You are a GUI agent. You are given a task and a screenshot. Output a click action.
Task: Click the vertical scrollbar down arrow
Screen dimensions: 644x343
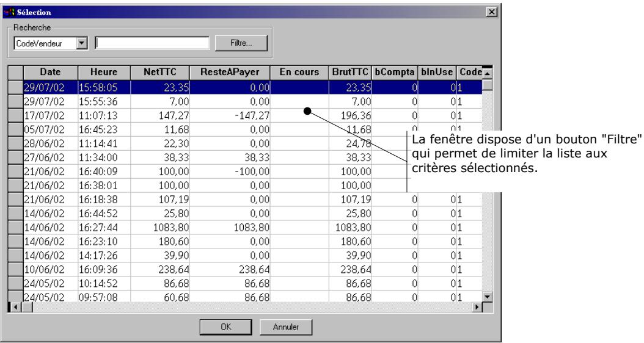tap(487, 297)
